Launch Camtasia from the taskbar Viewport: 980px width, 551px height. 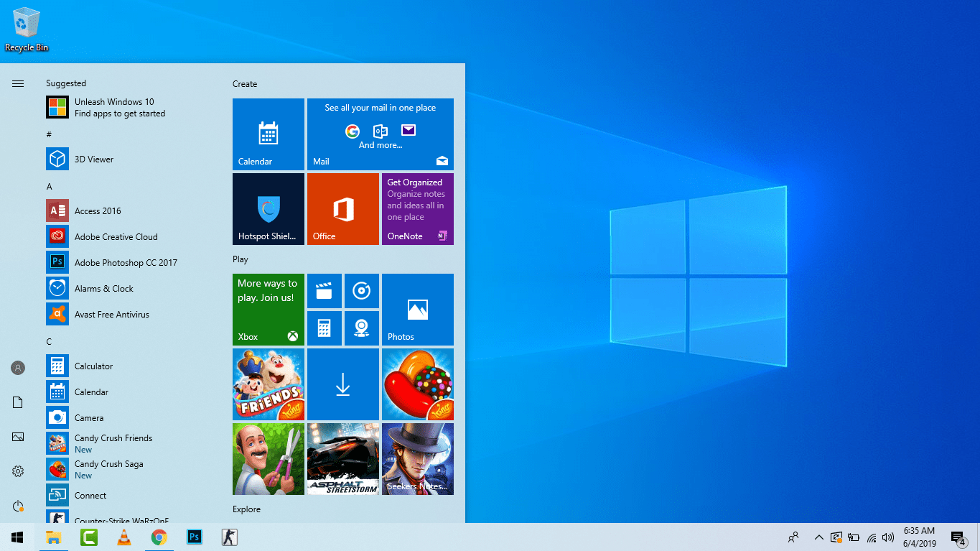(x=89, y=537)
